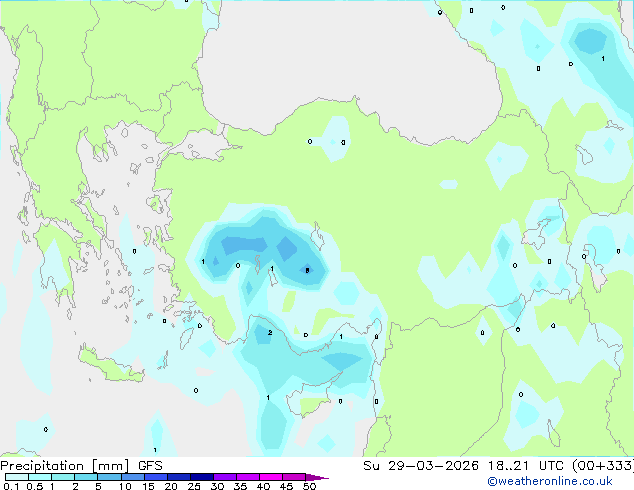Click the 2–5 mm legend swatch
634x490 pixels.
[x=86, y=477]
